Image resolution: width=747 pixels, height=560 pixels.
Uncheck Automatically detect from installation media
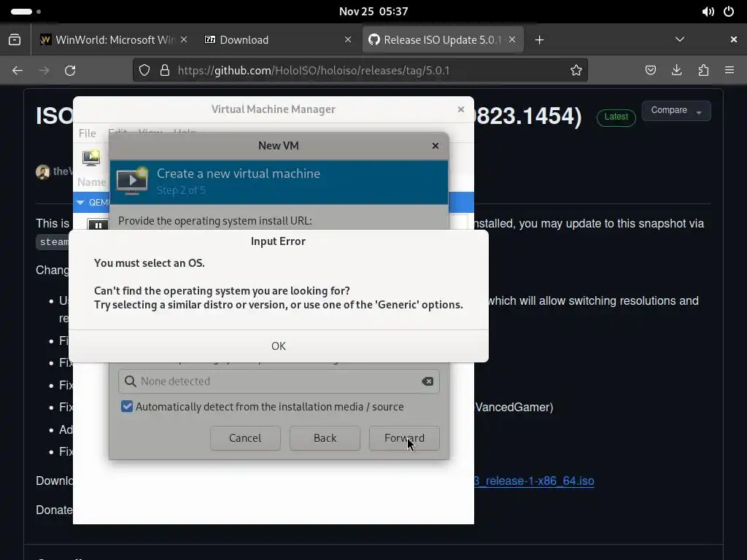point(127,407)
